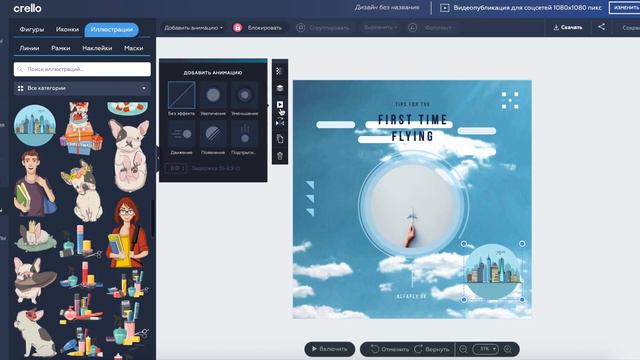Viewport: 640px width, 360px height.
Task: Add the male student with books illustration
Action: click(x=35, y=182)
